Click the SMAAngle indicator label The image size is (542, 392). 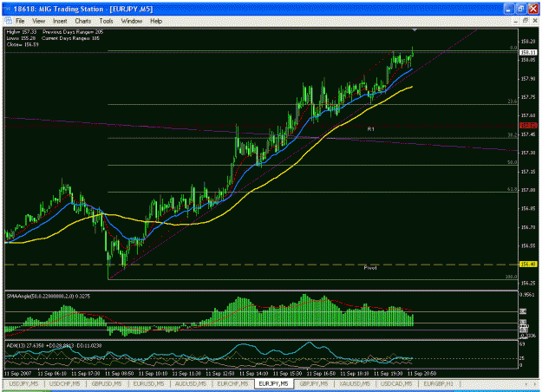pyautogui.click(x=48, y=297)
